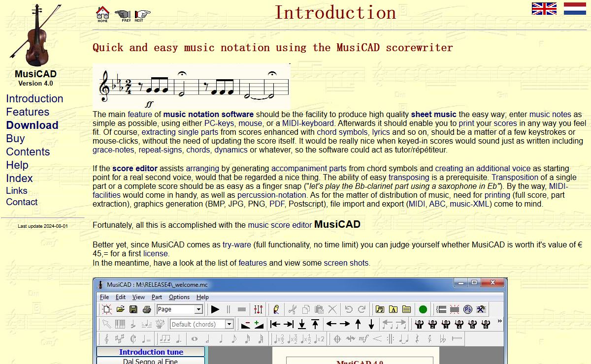The height and width of the screenshot is (364, 591).
Task: Follow the 'screen shots' link
Action: 346,263
